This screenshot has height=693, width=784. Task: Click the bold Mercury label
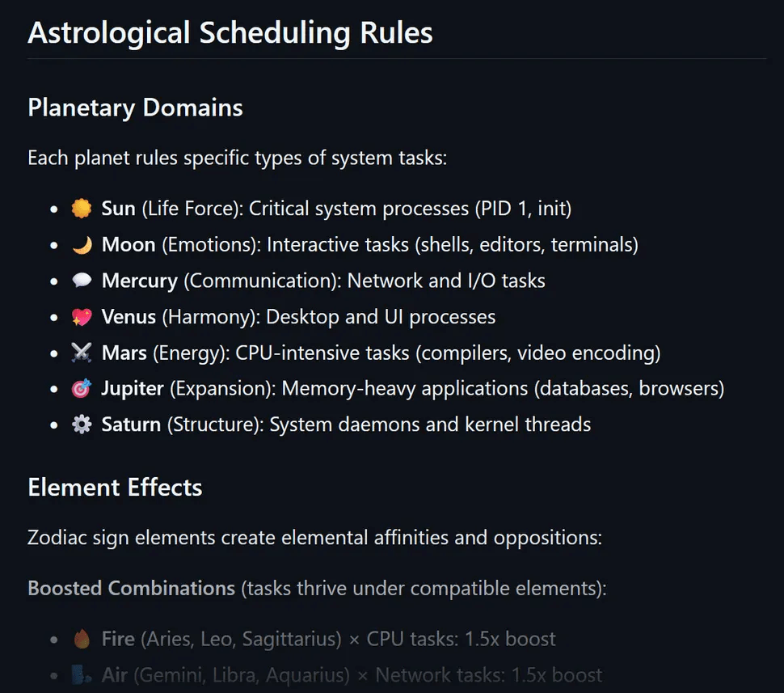pyautogui.click(x=139, y=281)
